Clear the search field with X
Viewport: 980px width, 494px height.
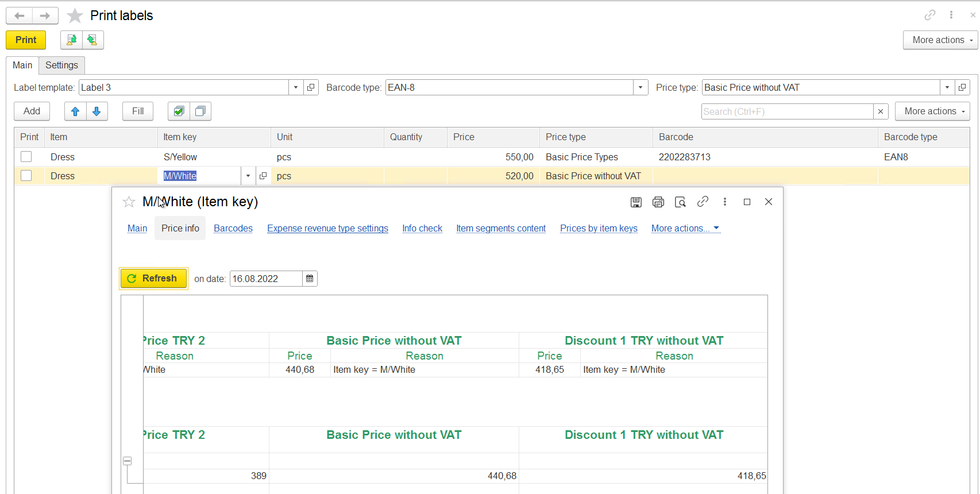coord(881,111)
